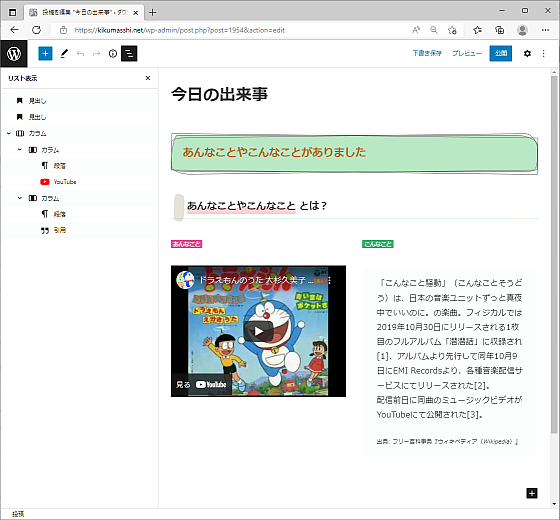
Task: Open the browser collections button
Action: tap(500, 30)
